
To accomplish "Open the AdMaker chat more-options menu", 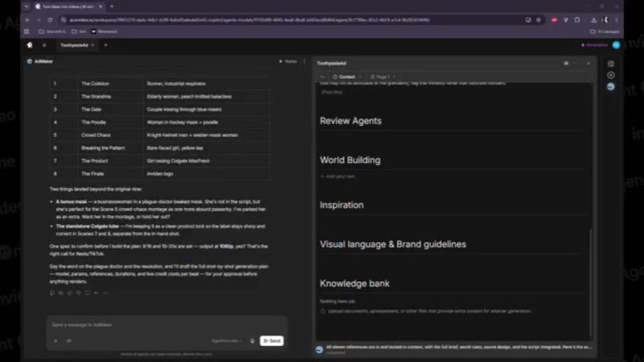I will coord(305,61).
